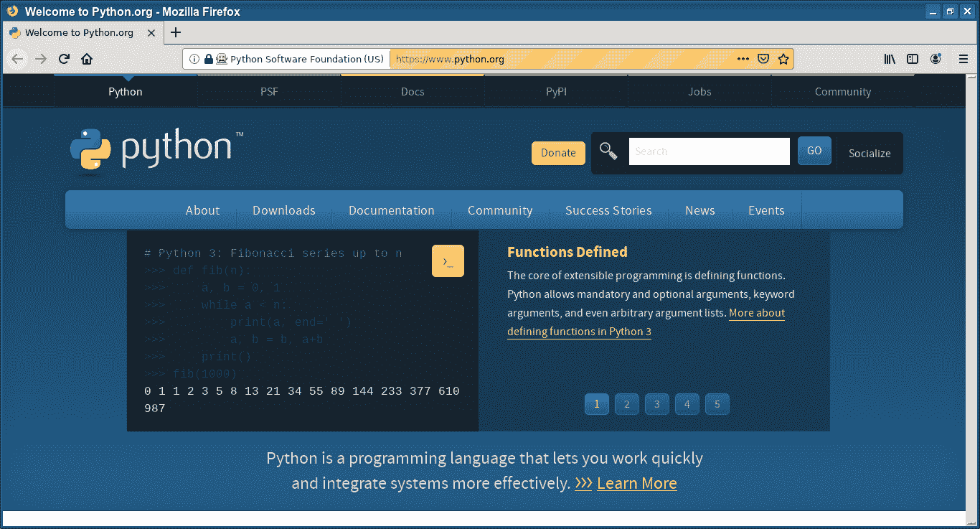Image resolution: width=980 pixels, height=529 pixels.
Task: Toggle the sidebar view icon
Action: click(913, 59)
